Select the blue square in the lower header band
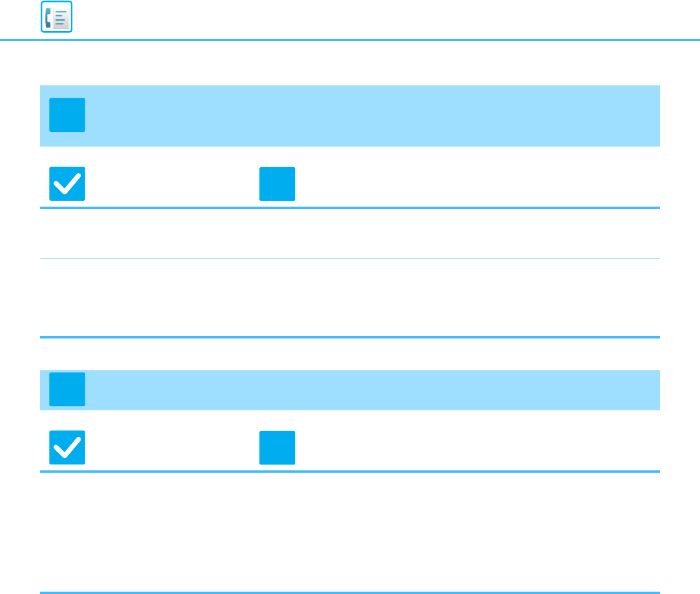The width and height of the screenshot is (700, 594). [67, 390]
